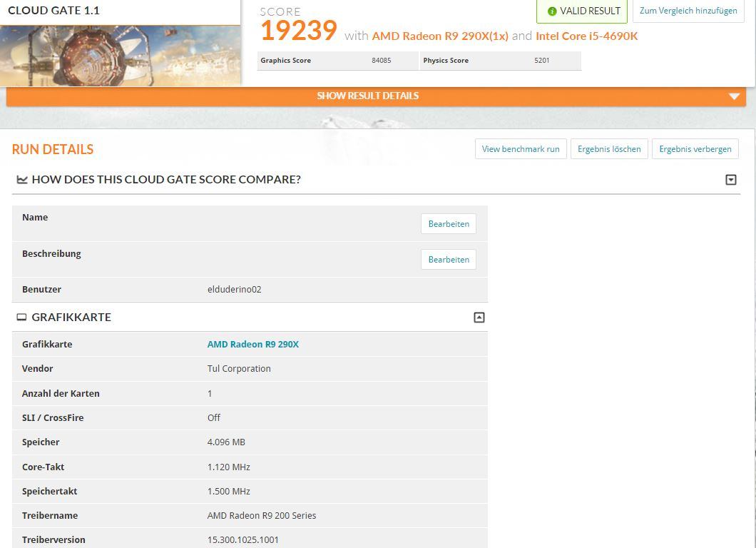Click Intel Core i5-4690K in score header
756x548 pixels.
pos(587,36)
